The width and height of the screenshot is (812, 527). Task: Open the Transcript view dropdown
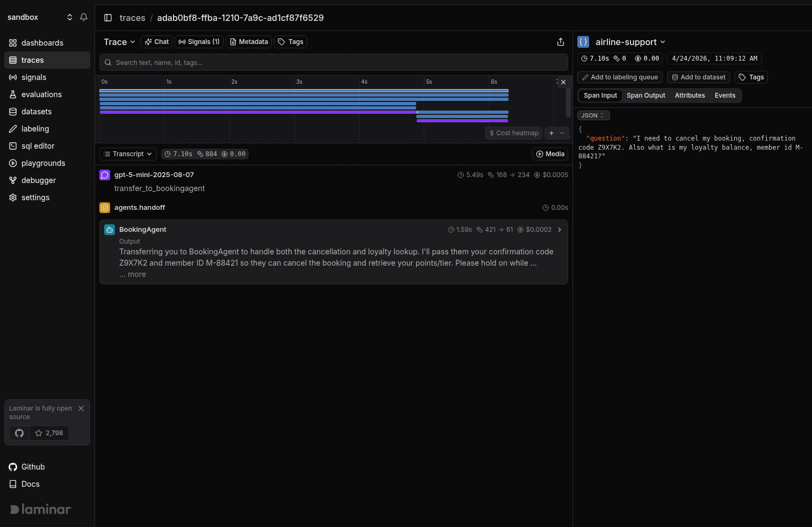pyautogui.click(x=127, y=153)
